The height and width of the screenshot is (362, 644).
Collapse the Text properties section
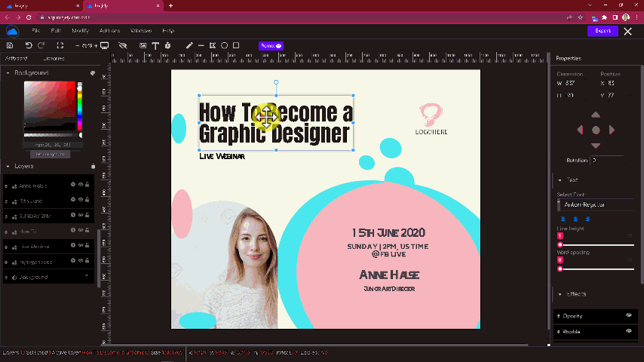[560, 180]
